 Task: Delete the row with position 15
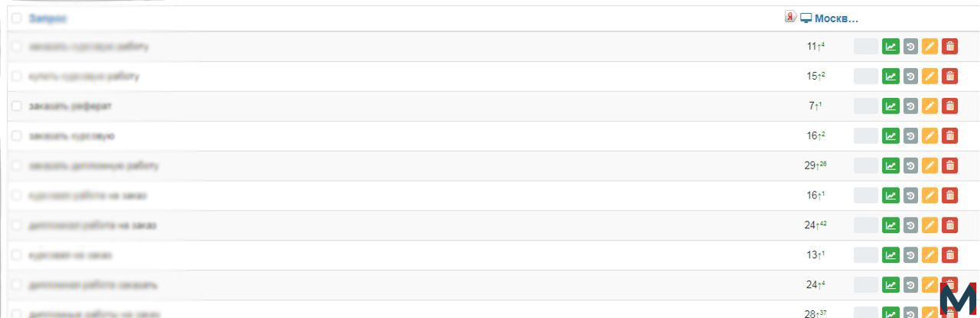pos(949,76)
